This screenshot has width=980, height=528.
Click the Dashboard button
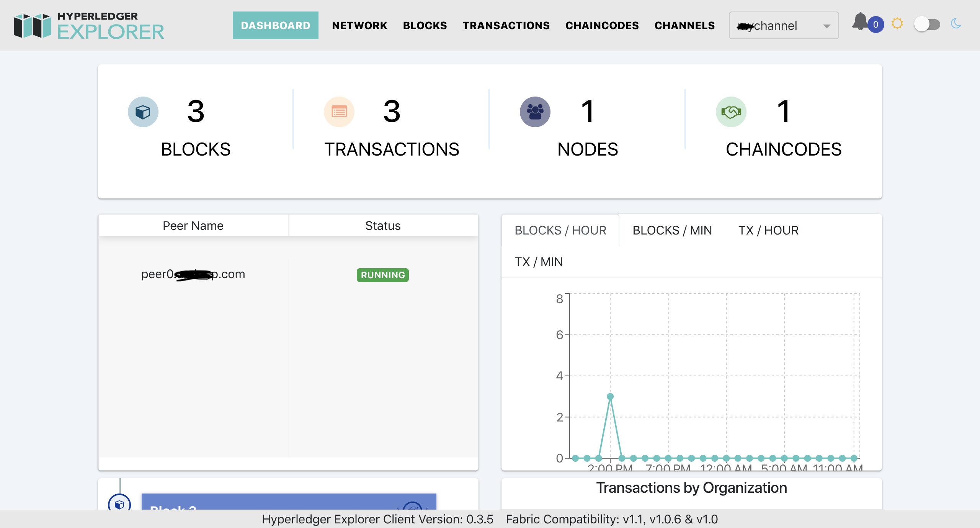(x=275, y=26)
